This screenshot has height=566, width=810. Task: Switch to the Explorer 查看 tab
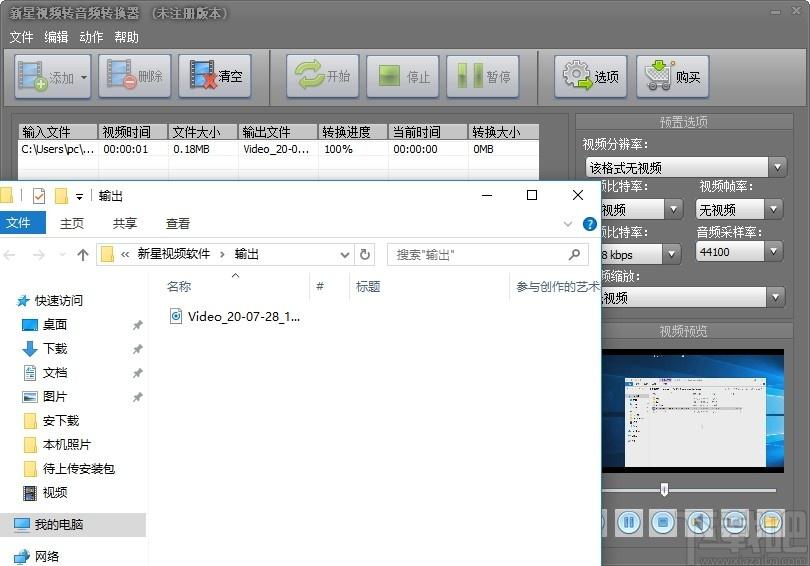(178, 223)
